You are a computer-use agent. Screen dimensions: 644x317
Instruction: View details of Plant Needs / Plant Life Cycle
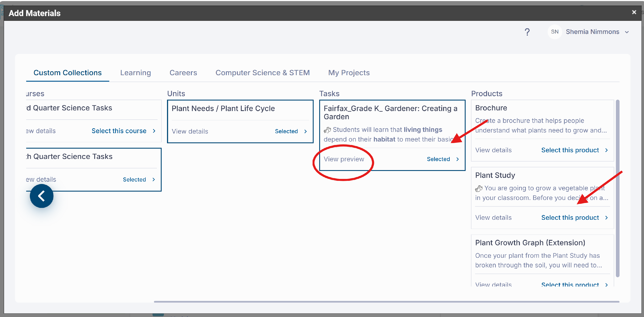(190, 131)
